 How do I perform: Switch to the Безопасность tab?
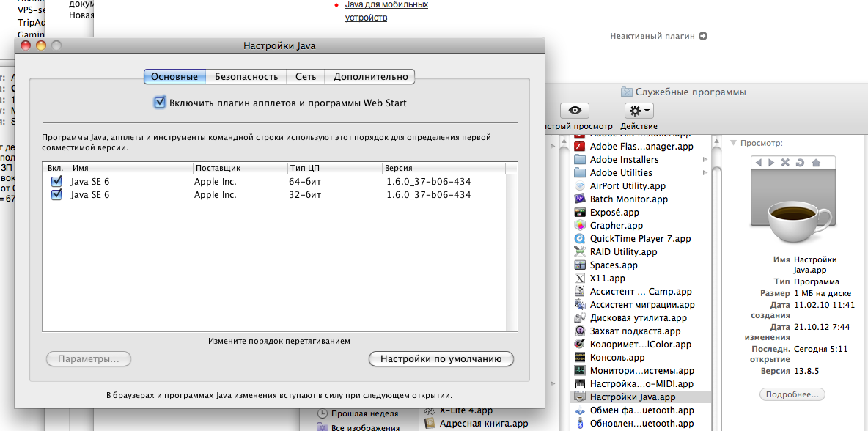pos(246,77)
